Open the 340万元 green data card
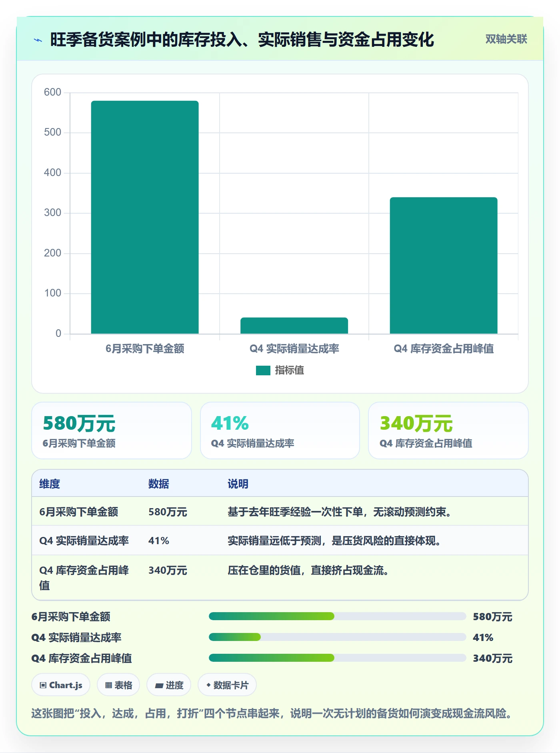 coord(448,431)
